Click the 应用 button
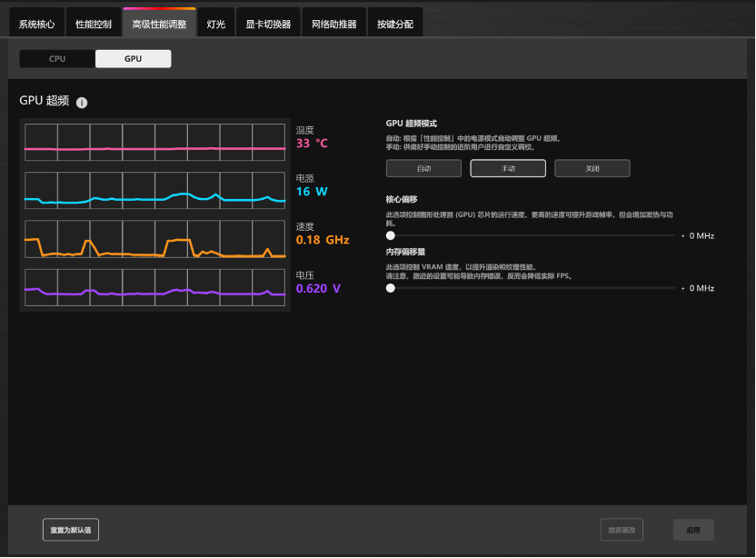 pyautogui.click(x=693, y=530)
